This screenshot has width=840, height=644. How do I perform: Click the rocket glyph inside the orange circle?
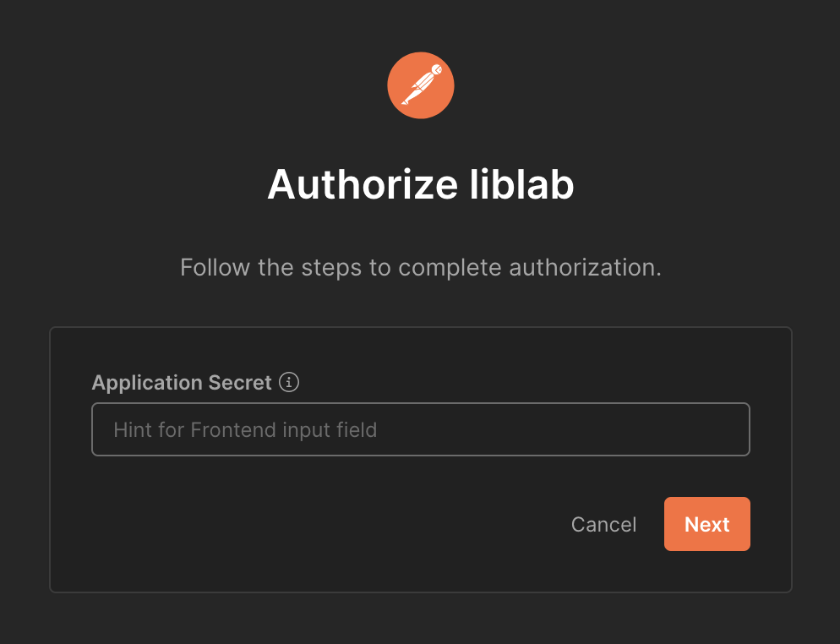420,85
